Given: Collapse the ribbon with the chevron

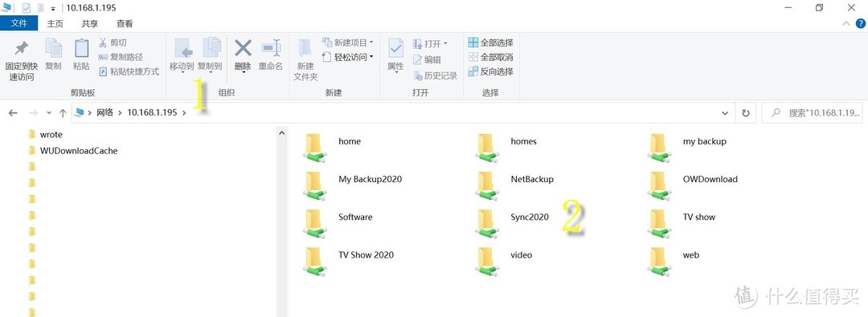Looking at the screenshot, I should [x=845, y=24].
